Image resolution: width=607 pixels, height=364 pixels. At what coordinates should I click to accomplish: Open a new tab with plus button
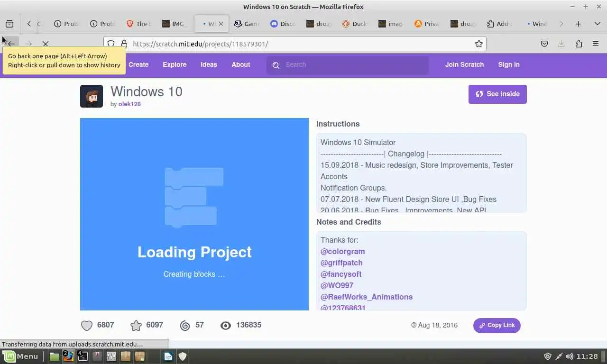578,24
